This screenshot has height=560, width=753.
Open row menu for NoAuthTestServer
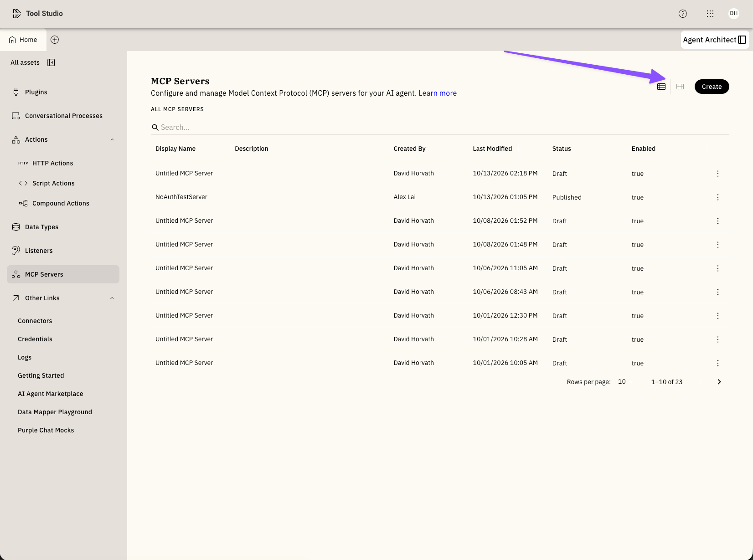click(x=717, y=197)
